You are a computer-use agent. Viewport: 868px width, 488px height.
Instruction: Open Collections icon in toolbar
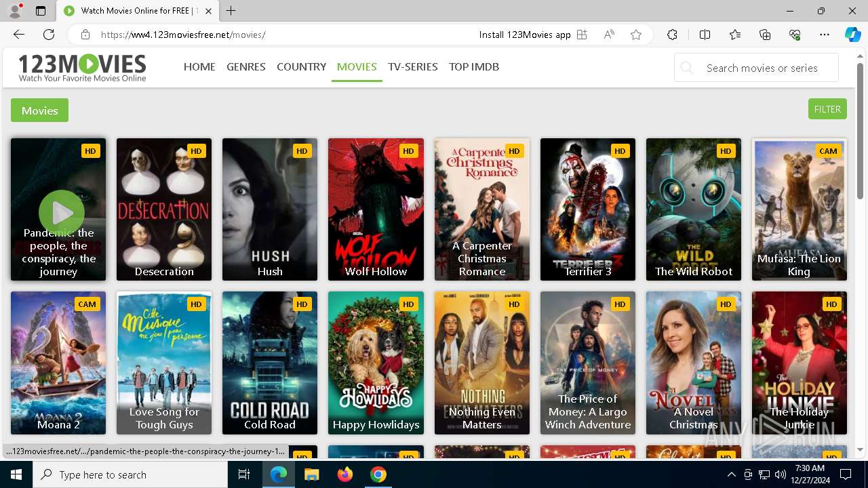point(765,35)
